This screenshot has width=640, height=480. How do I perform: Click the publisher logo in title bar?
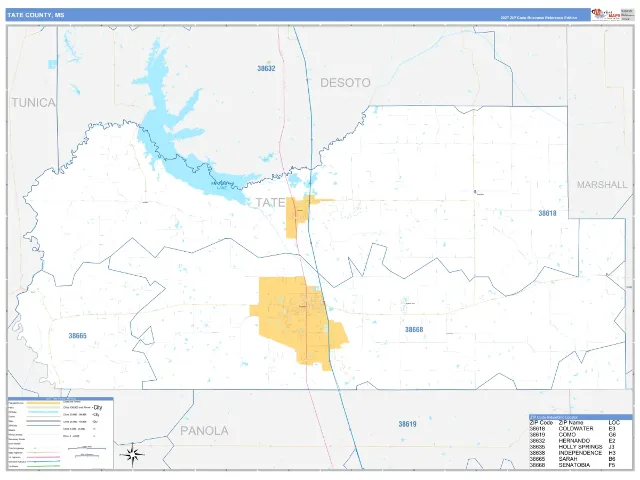[x=606, y=15]
